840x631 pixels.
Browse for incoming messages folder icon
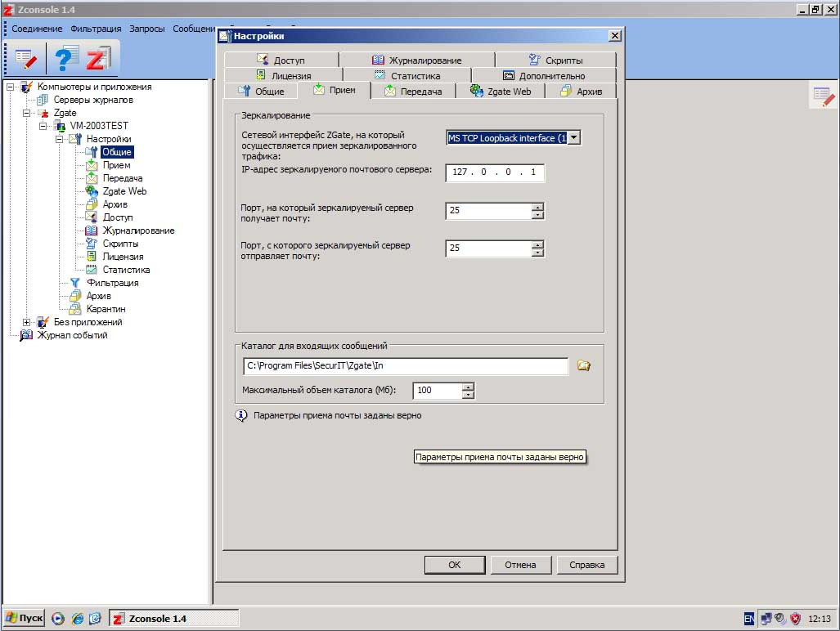(x=583, y=365)
